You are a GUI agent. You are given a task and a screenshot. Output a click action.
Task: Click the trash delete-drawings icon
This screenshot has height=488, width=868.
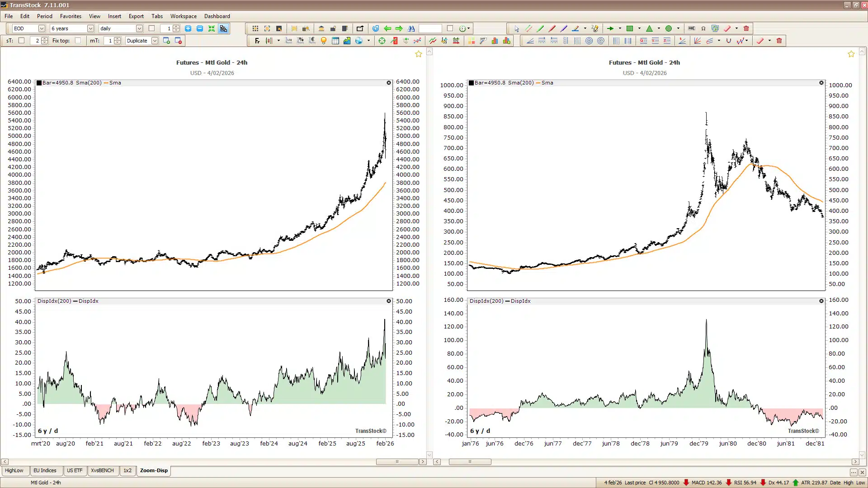(746, 28)
